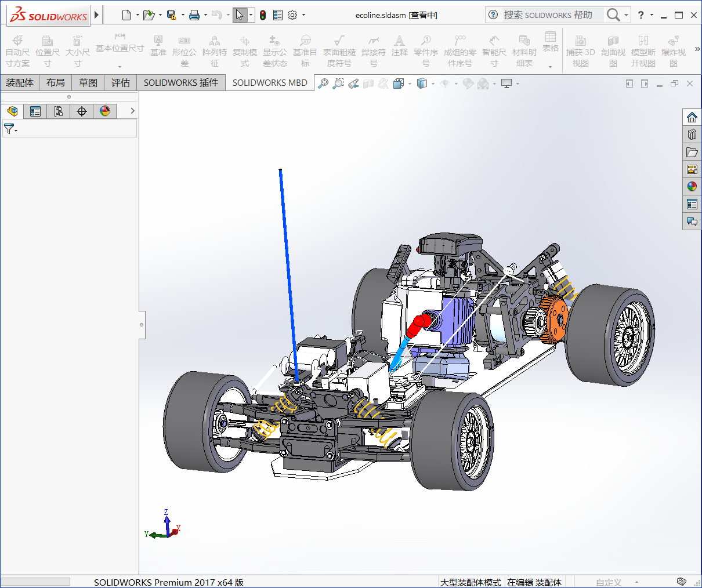
Task: Open the Design Library task pane icon
Action: pyautogui.click(x=692, y=135)
